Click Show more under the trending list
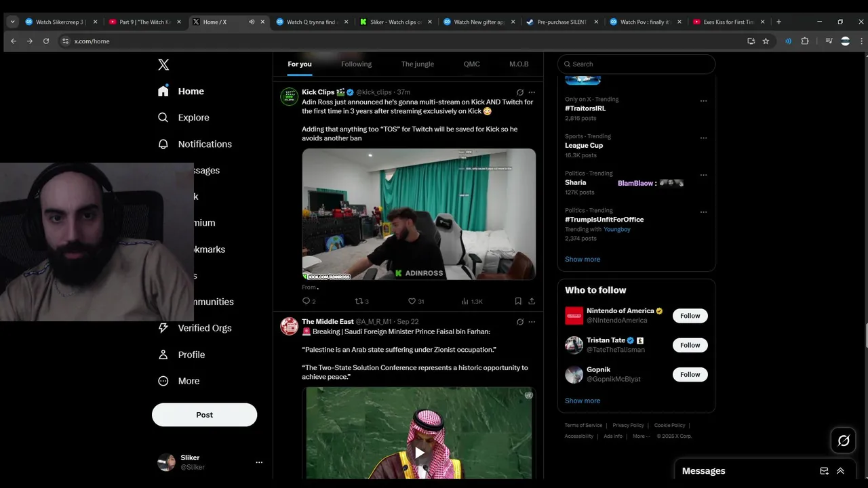868x488 pixels. (x=583, y=260)
